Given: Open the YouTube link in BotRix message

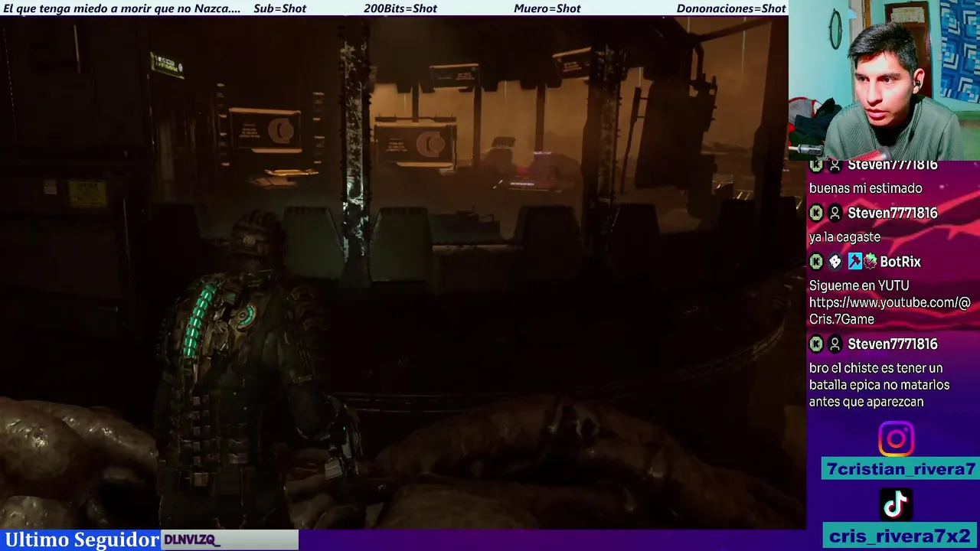Looking at the screenshot, I should [x=890, y=311].
